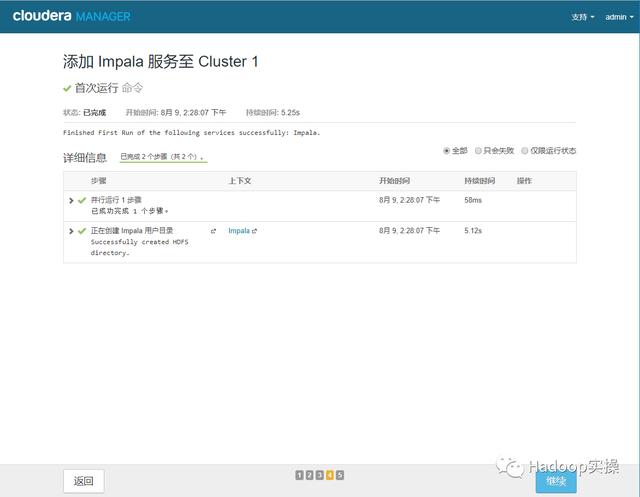The image size is (640, 497).
Task: Click 'Successfully created HDFS directory' text
Action: [x=139, y=247]
